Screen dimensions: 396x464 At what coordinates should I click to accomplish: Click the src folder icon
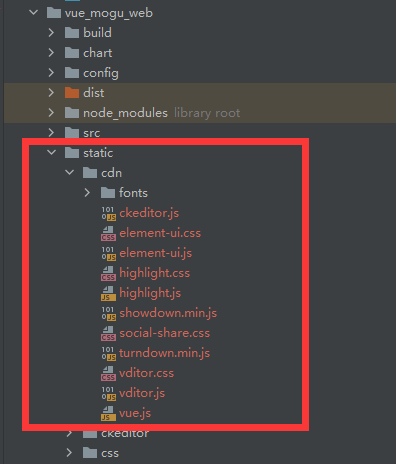(x=72, y=133)
